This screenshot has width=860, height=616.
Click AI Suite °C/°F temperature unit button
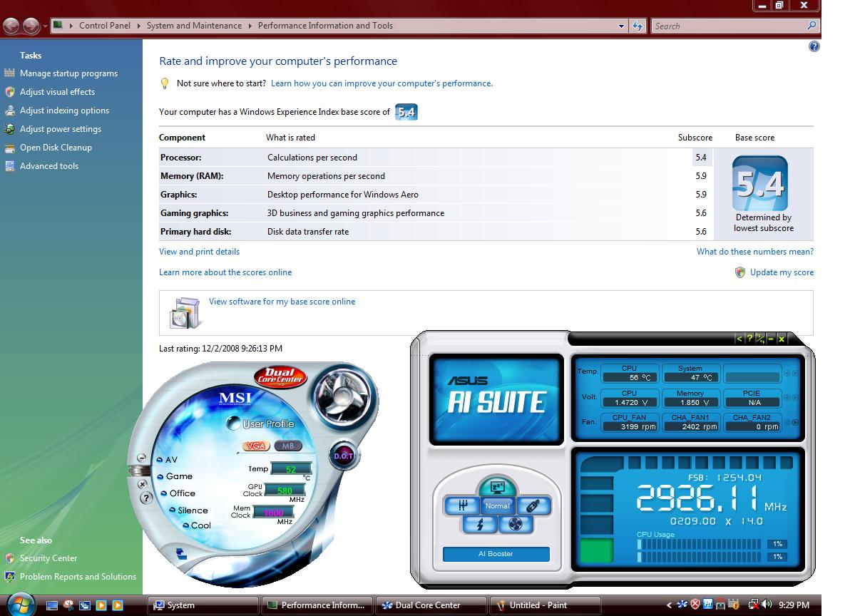point(760,339)
